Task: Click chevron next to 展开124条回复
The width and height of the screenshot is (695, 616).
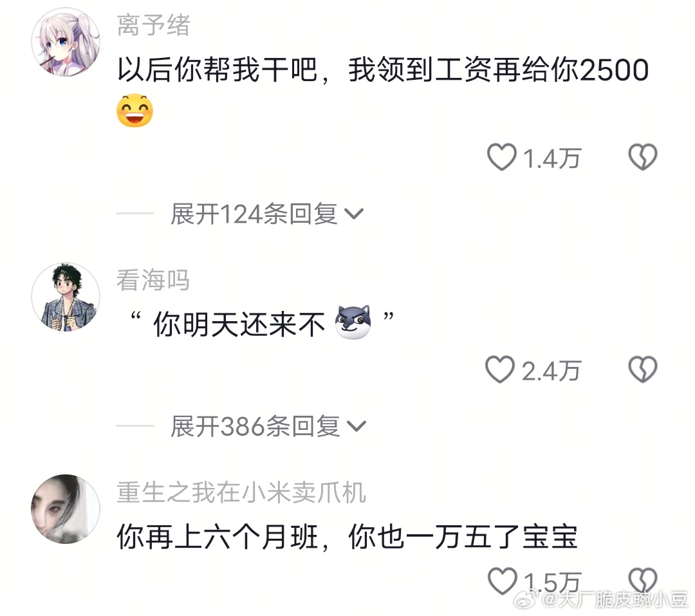Action: [354, 214]
